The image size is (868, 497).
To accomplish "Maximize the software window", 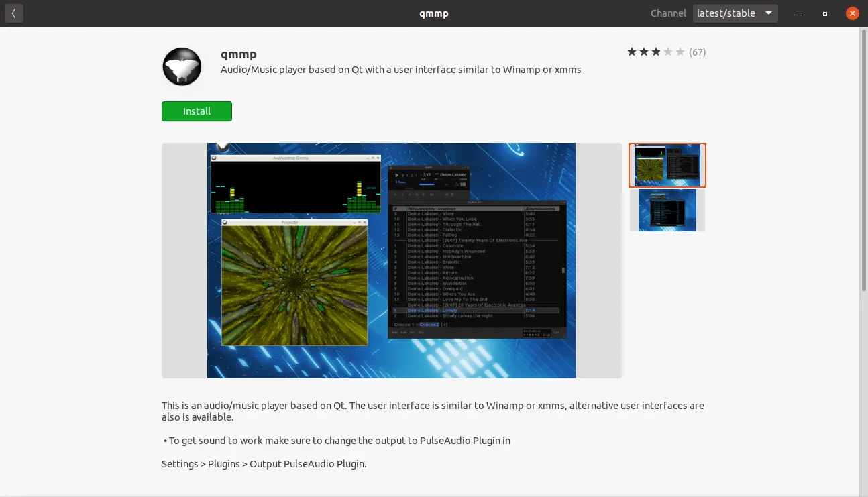I will pos(826,13).
